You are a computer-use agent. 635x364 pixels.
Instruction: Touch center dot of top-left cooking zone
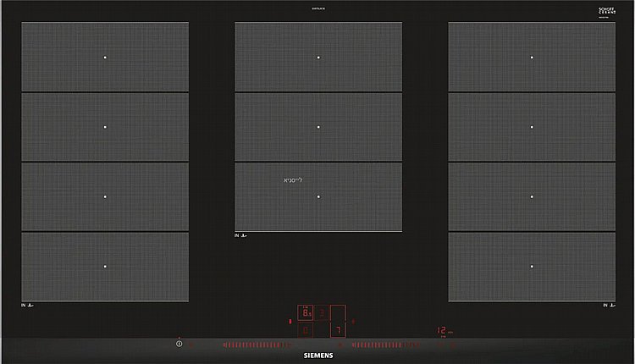pos(105,58)
